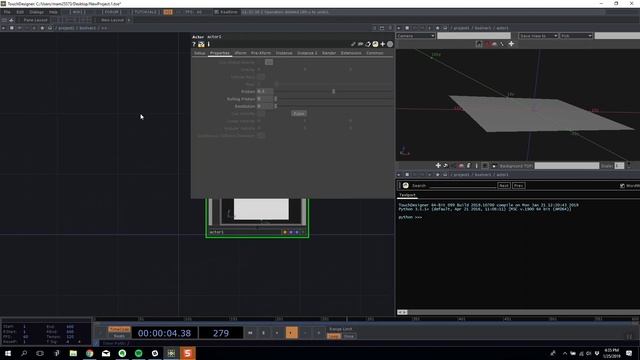Toggle the Word Wrap checkbox in the Textport
This screenshot has height=360, width=640.
point(622,186)
